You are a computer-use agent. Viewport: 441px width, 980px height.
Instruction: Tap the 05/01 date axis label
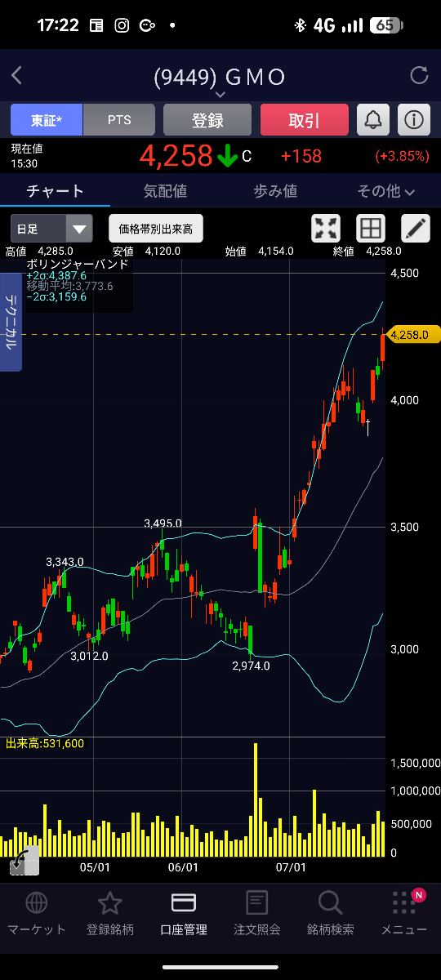coord(94,867)
